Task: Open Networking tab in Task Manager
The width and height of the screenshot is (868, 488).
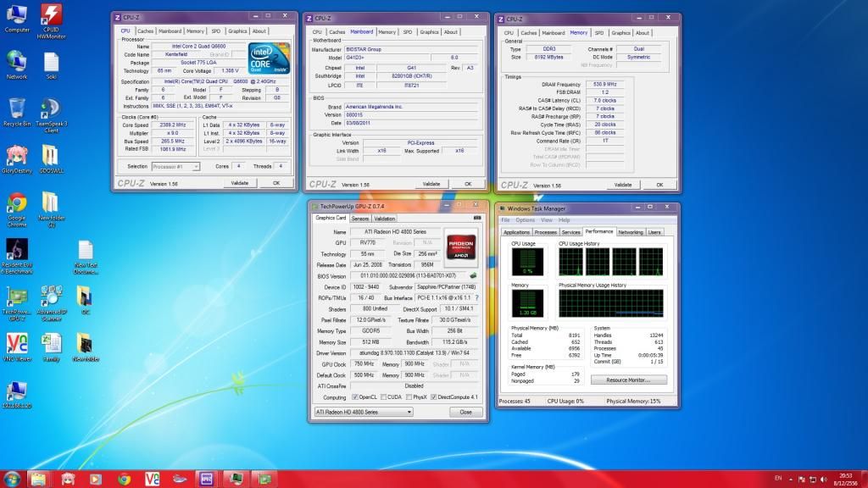Action: click(x=631, y=232)
